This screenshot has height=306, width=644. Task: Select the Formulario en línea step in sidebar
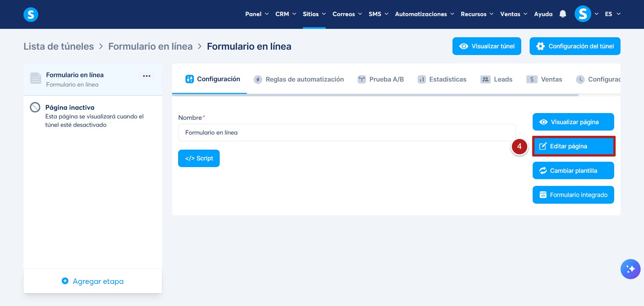click(x=93, y=80)
